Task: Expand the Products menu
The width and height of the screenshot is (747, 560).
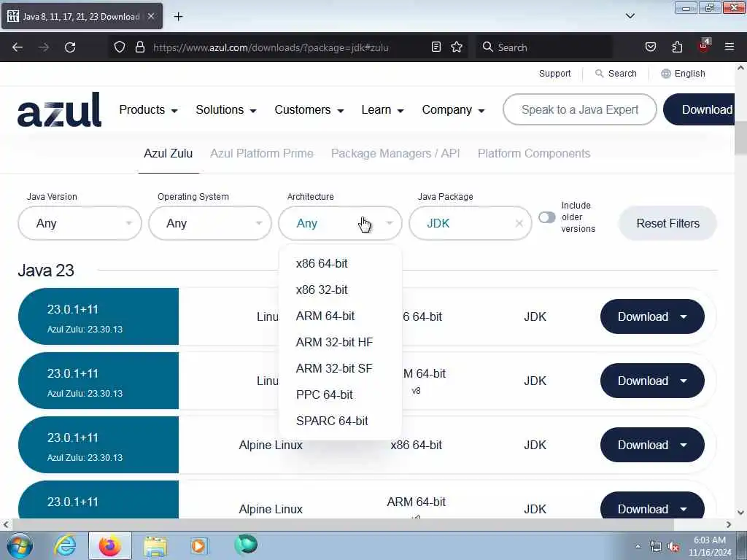Action: tap(148, 109)
